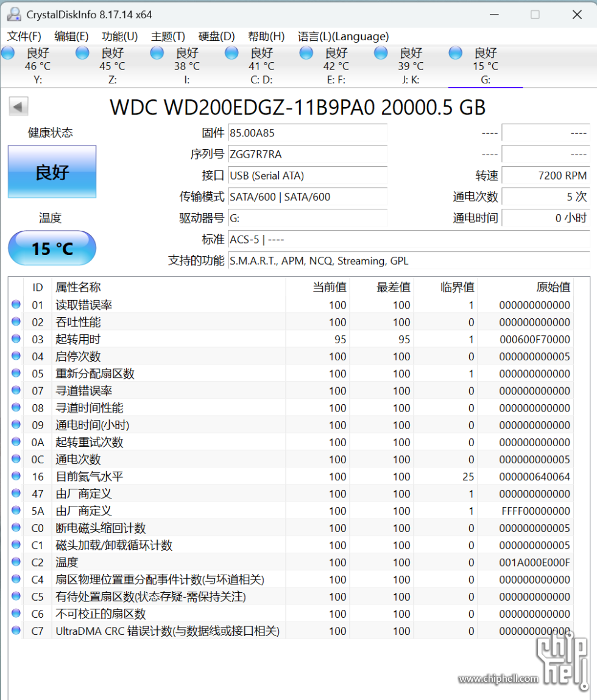The height and width of the screenshot is (700, 597).
Task: Select drive Y health icon showing 46 °C
Action: 7,53
